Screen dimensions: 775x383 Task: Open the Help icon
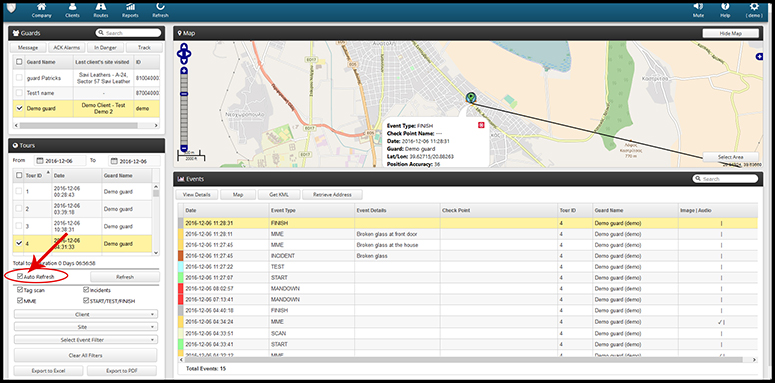[725, 9]
